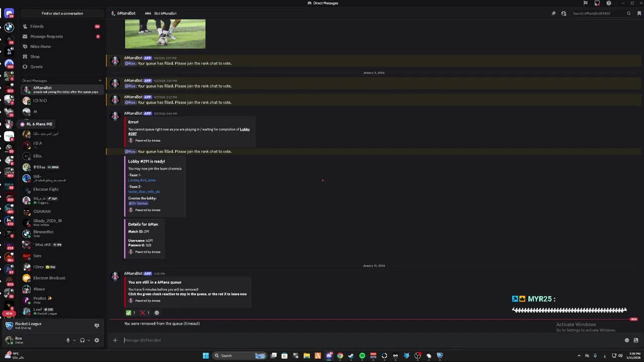This screenshot has height=362, width=644.
Task: Expand headphone output options arrow
Action: point(89,340)
